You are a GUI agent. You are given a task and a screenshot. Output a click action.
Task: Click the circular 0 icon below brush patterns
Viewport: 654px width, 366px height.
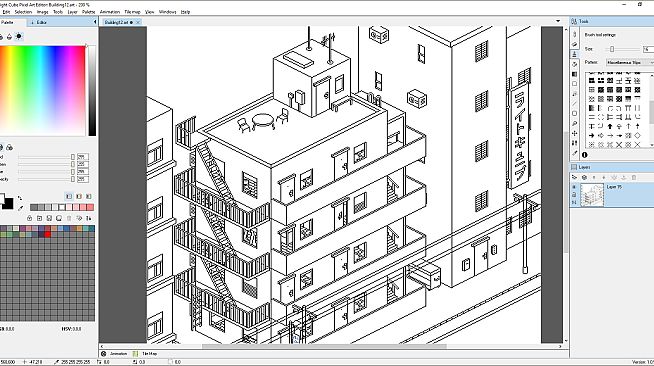(x=585, y=155)
